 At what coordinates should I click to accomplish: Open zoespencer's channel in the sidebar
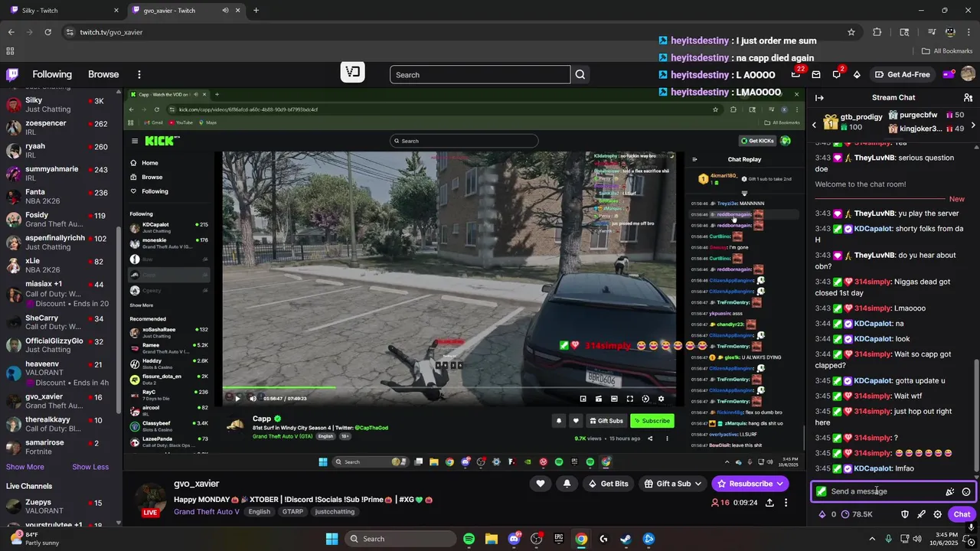(x=58, y=128)
